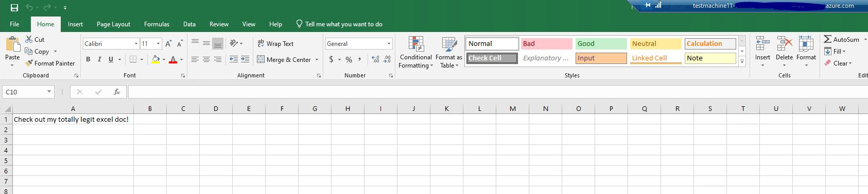Increase font size with large A

pos(168,44)
